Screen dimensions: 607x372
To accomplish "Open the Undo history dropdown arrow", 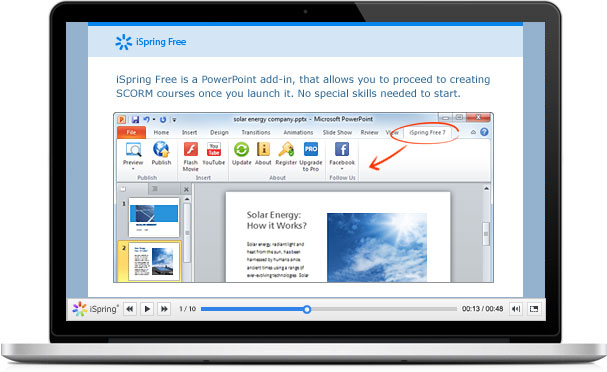I will [x=154, y=120].
